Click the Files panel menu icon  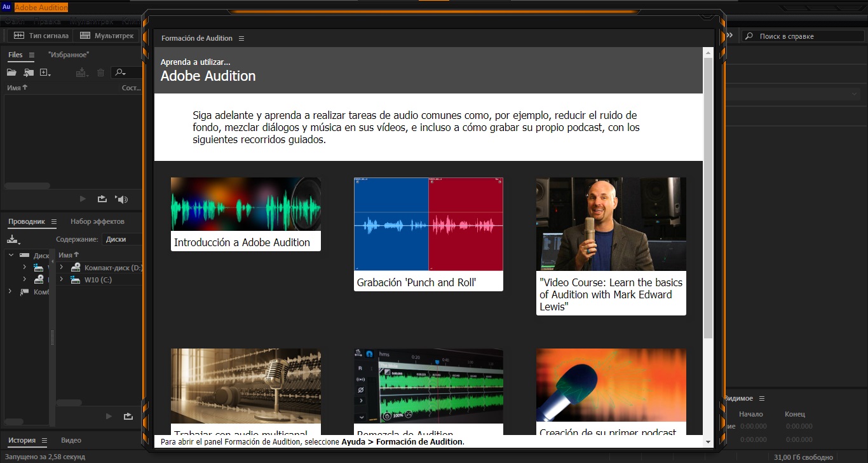[32, 55]
